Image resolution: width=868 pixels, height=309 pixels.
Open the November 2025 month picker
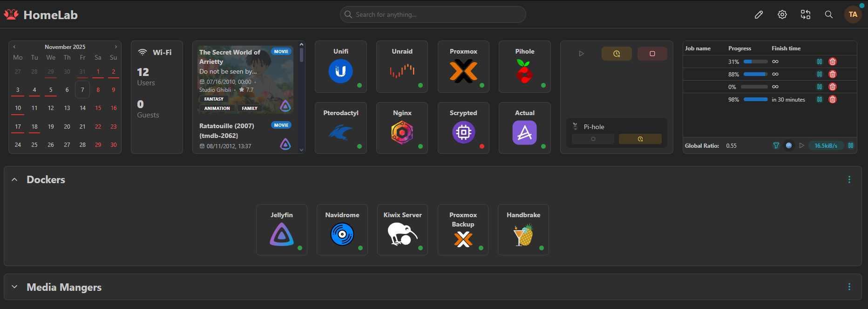65,47
